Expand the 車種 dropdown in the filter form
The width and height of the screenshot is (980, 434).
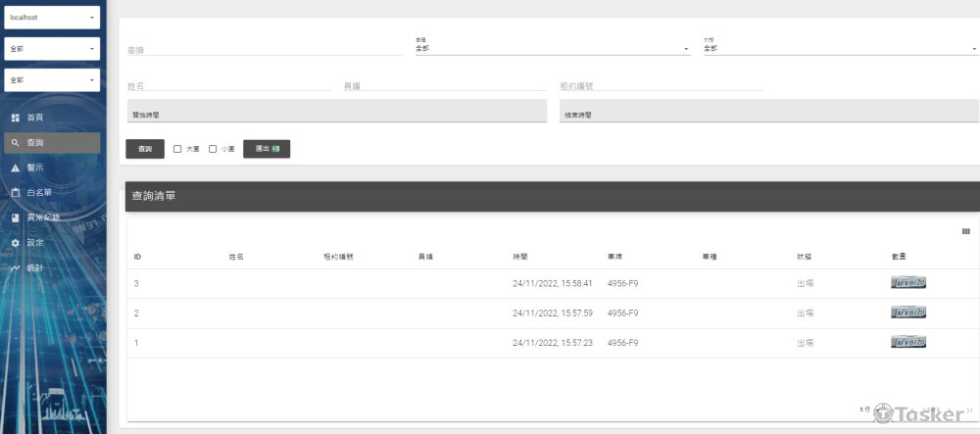[552, 47]
